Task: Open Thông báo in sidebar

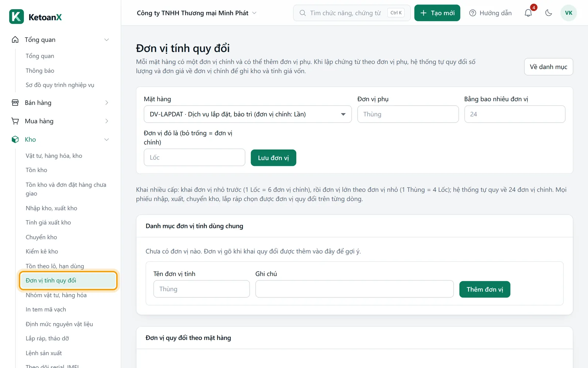Action: (40, 71)
